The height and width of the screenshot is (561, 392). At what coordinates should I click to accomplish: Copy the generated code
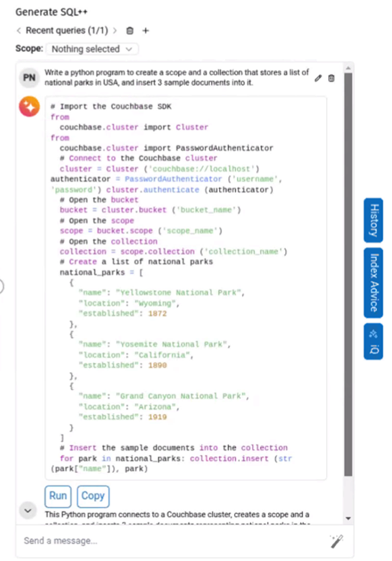(93, 496)
